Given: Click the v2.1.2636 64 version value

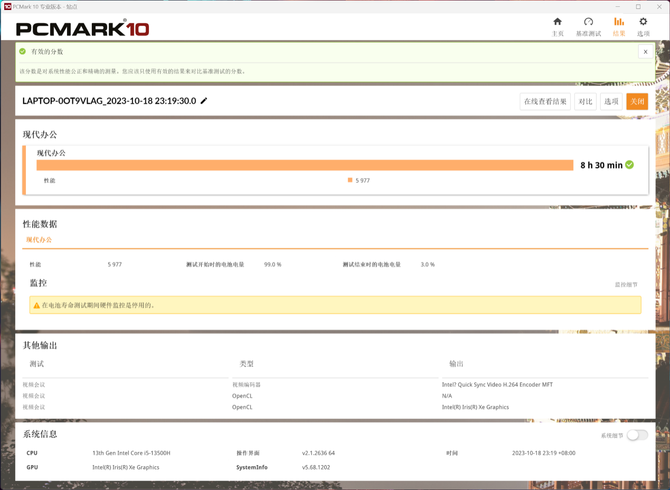Looking at the screenshot, I should [x=318, y=453].
